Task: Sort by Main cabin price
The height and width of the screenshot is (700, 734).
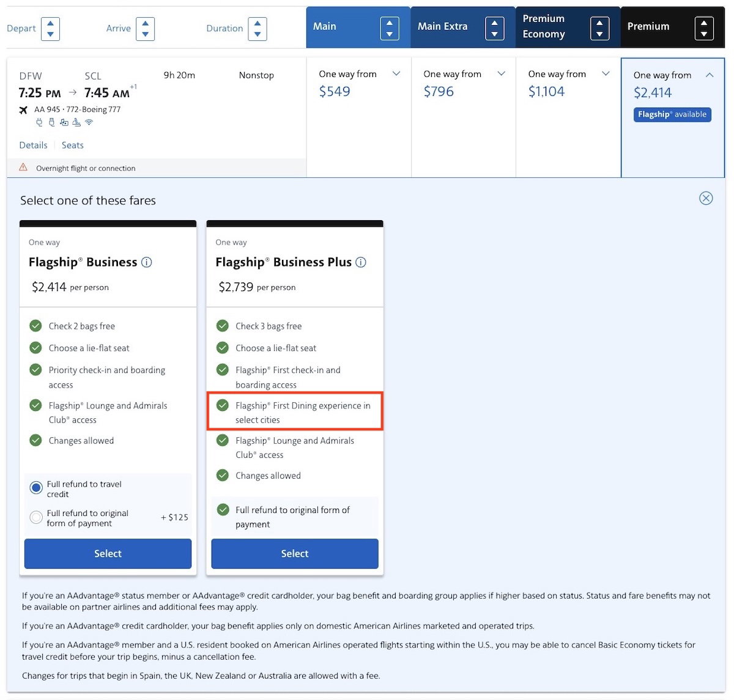Action: [x=390, y=29]
